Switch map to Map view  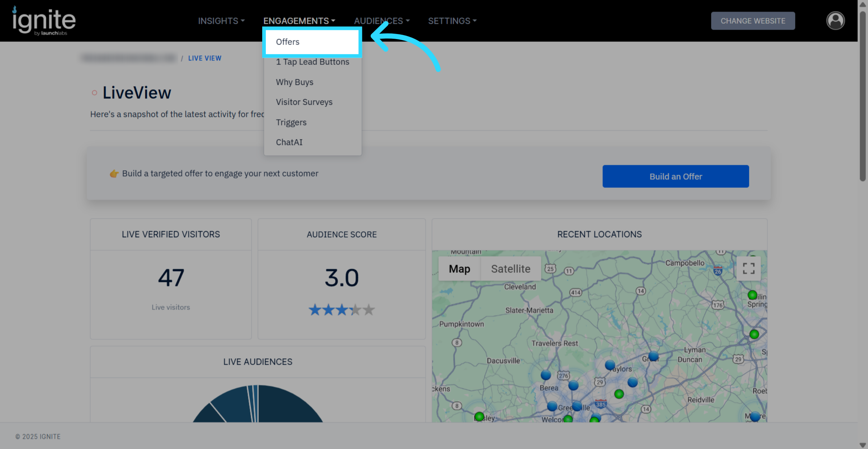pos(459,269)
